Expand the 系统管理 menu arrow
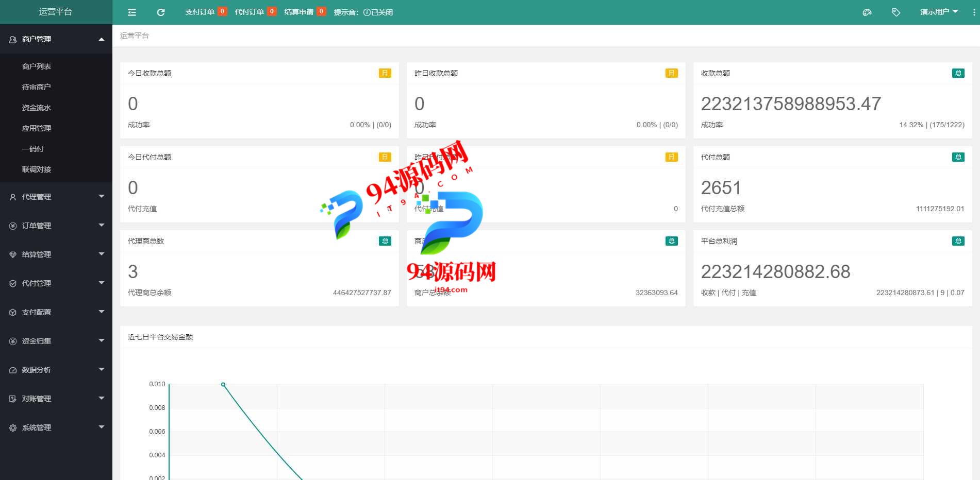The image size is (980, 480). 102,427
